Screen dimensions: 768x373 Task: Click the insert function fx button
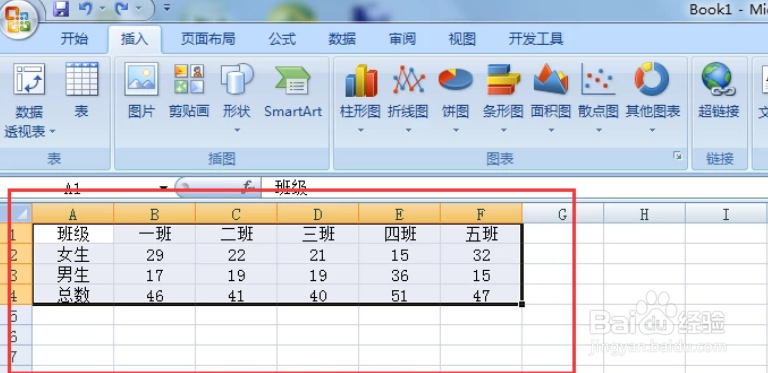249,187
